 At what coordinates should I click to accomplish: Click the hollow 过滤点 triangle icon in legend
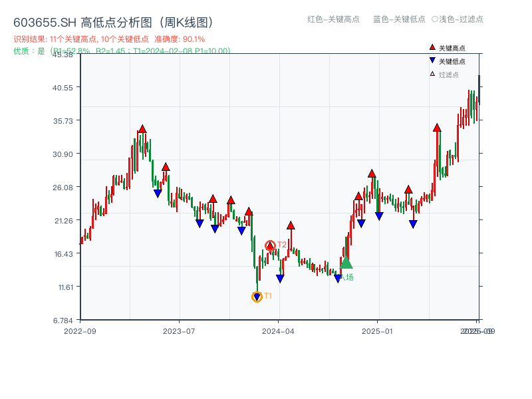click(x=432, y=73)
